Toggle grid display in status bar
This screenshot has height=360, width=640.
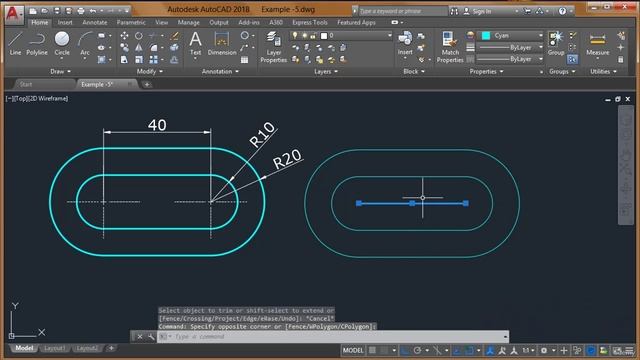click(372, 350)
